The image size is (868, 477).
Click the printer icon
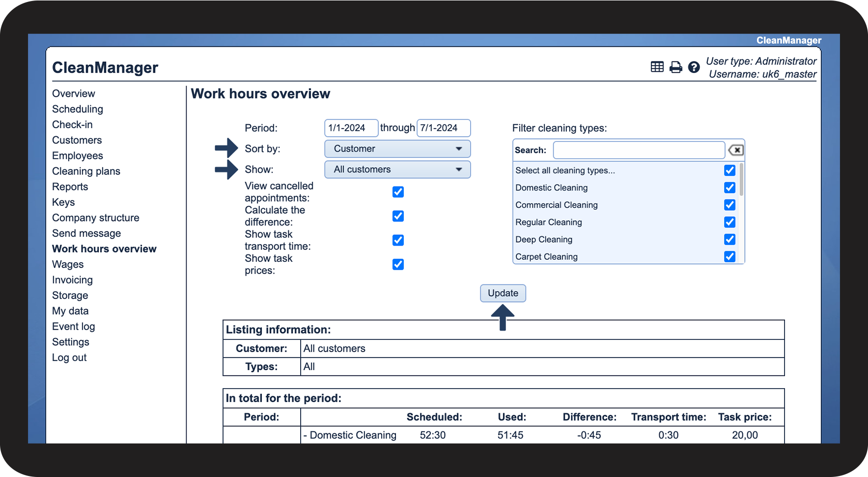(x=676, y=67)
